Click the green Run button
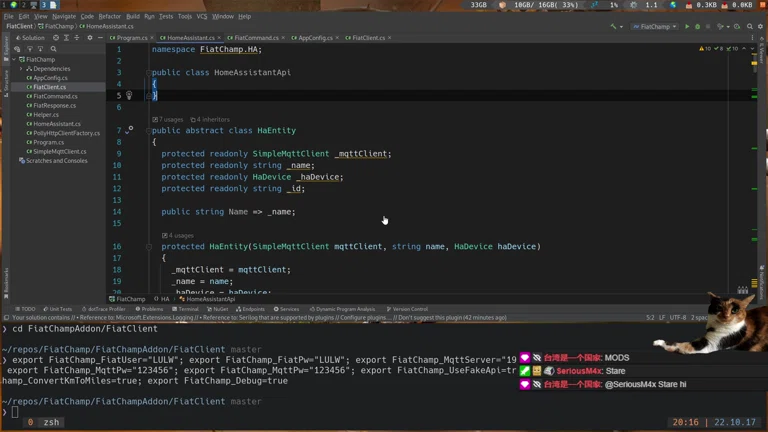This screenshot has height=432, width=768. pyautogui.click(x=687, y=27)
